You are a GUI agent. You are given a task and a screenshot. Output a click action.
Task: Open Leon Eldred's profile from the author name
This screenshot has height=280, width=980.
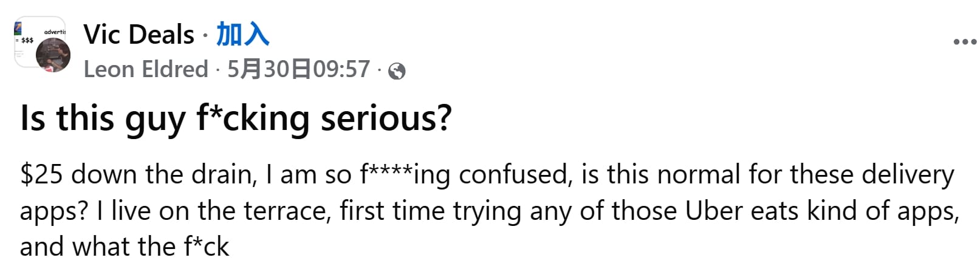click(146, 69)
